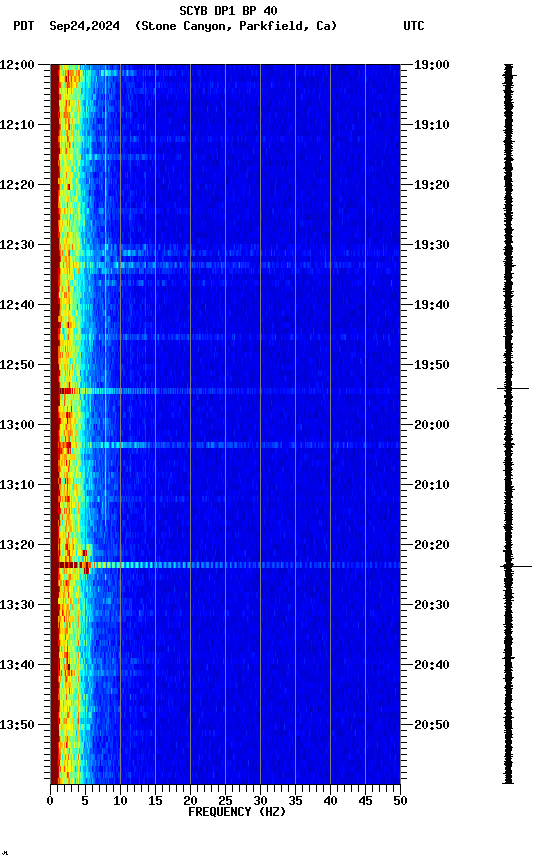
Task: Click the 15 Hz frequency axis label
Action: pyautogui.click(x=155, y=802)
